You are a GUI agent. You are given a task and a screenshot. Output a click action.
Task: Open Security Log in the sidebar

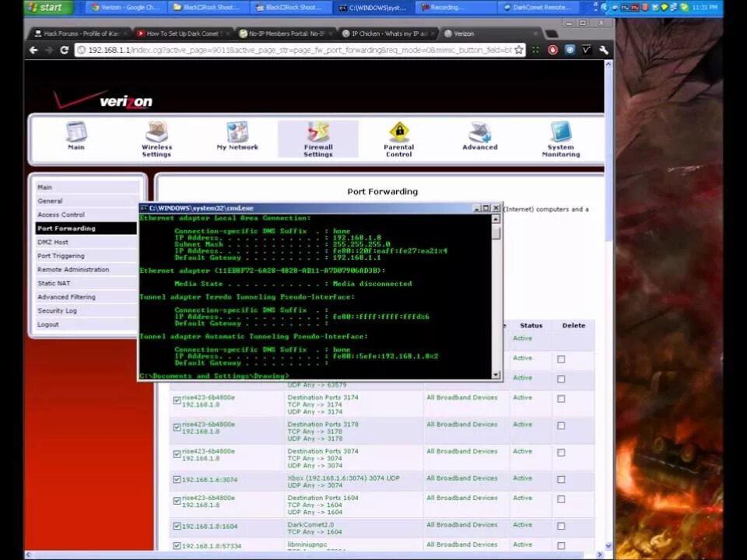coord(87,310)
